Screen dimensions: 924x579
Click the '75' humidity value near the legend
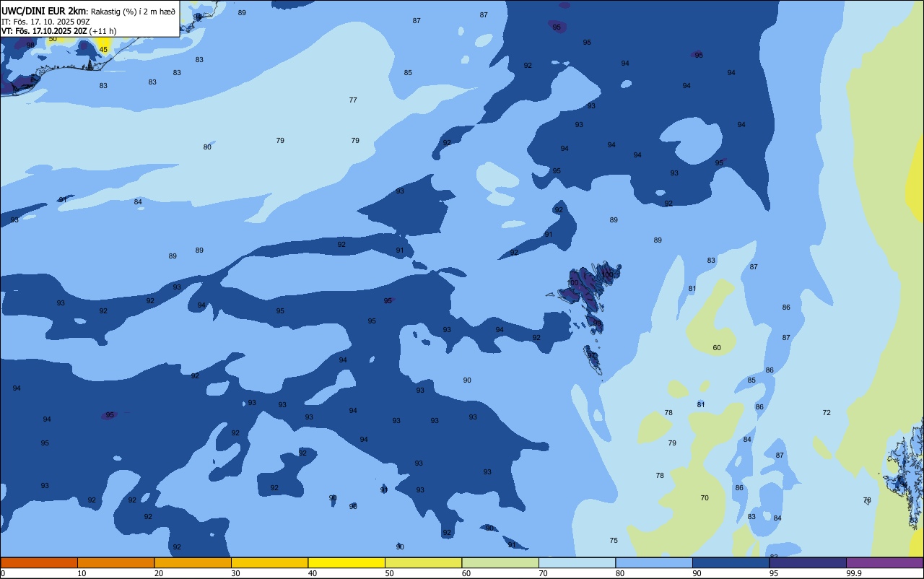614,541
